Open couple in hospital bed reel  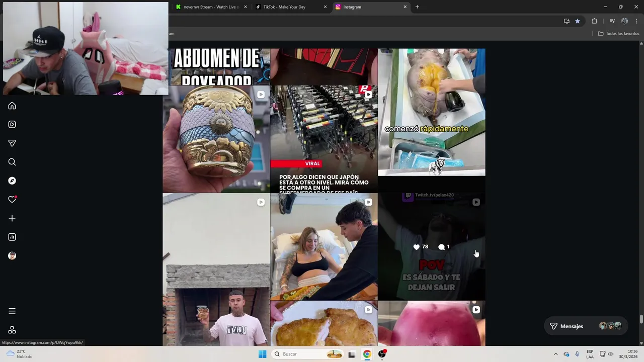coord(324,247)
